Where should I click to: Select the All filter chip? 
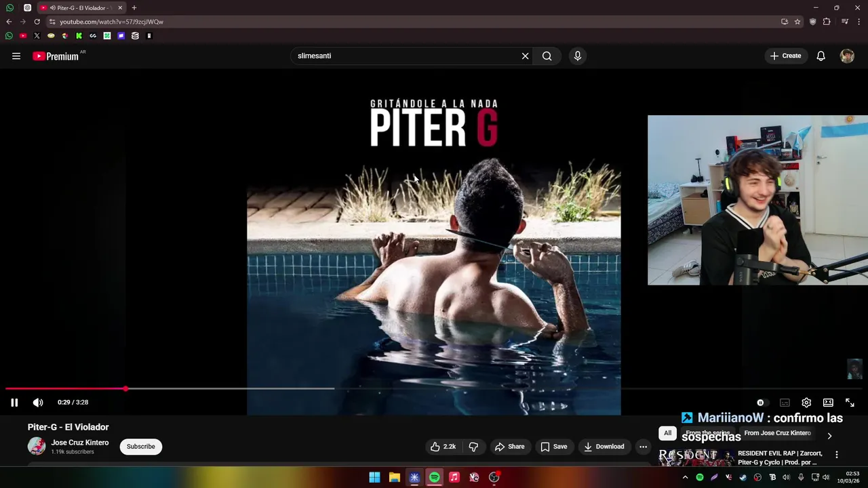tap(668, 433)
